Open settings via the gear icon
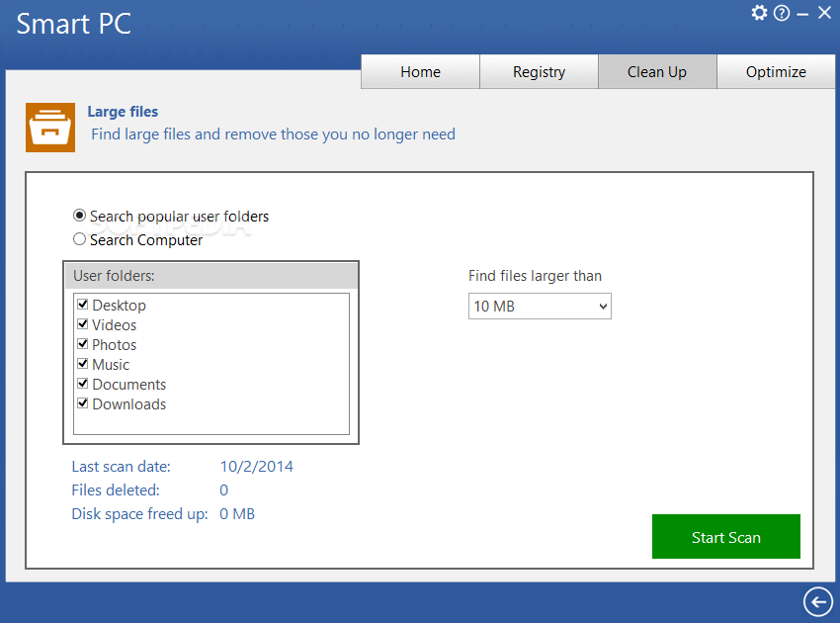This screenshot has width=840, height=623. pos(759,12)
